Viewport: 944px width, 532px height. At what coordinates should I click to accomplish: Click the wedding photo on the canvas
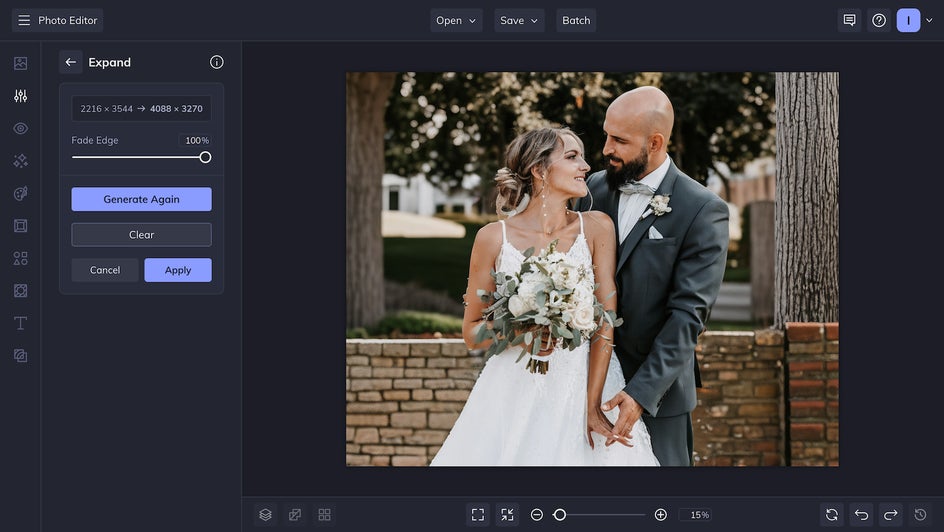pyautogui.click(x=592, y=269)
